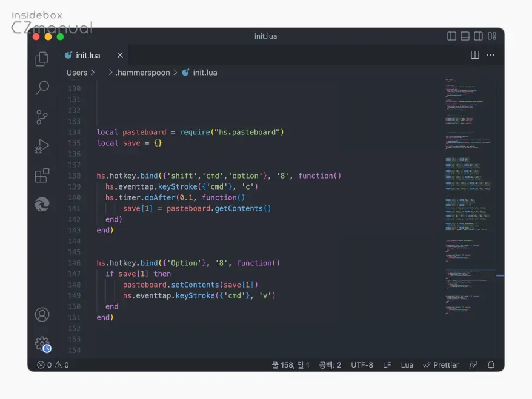The height and width of the screenshot is (399, 532).
Task: Toggle the secondary side bar layout button
Action: (478, 36)
